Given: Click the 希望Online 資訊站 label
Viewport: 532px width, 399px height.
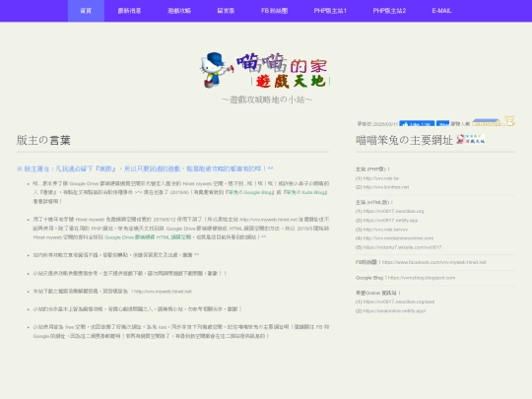Looking at the screenshot, I should (x=378, y=293).
